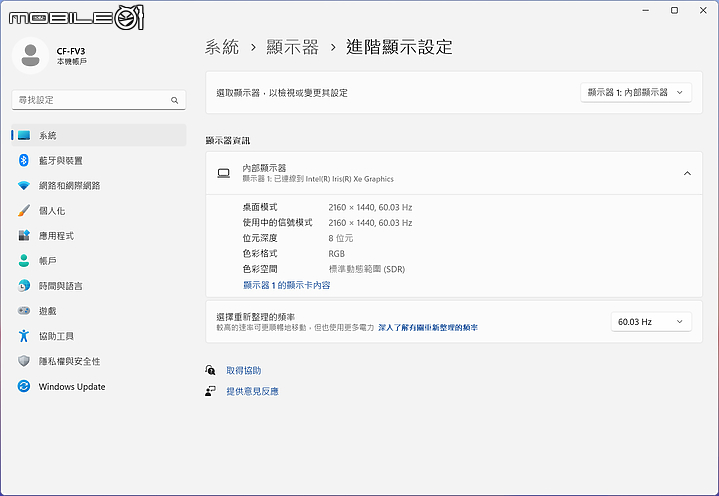Click the 選擇重新整理的頻率 label
The height and width of the screenshot is (496, 719).
coord(255,317)
